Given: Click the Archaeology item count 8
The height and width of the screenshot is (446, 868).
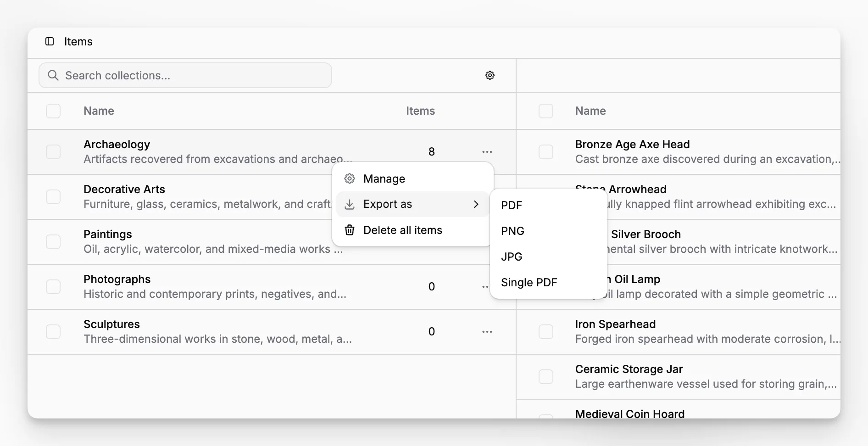Looking at the screenshot, I should pyautogui.click(x=431, y=151).
